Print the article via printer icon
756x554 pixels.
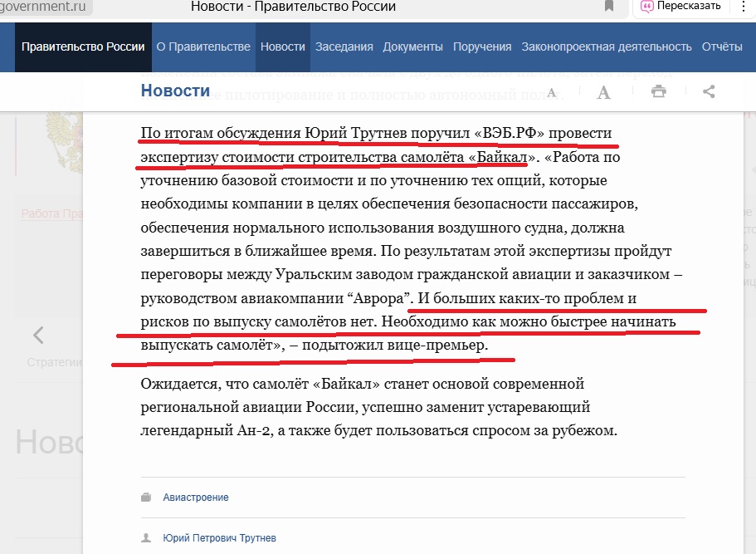pyautogui.click(x=659, y=91)
